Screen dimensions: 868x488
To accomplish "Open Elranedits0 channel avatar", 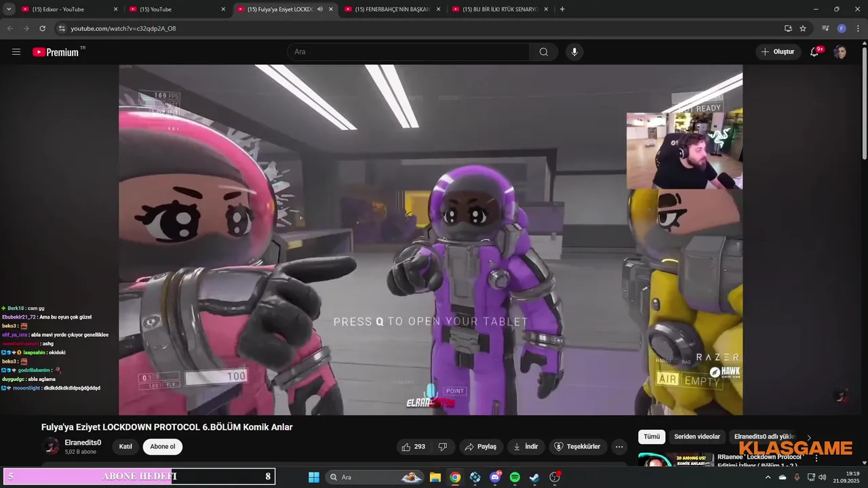I will pos(51,446).
